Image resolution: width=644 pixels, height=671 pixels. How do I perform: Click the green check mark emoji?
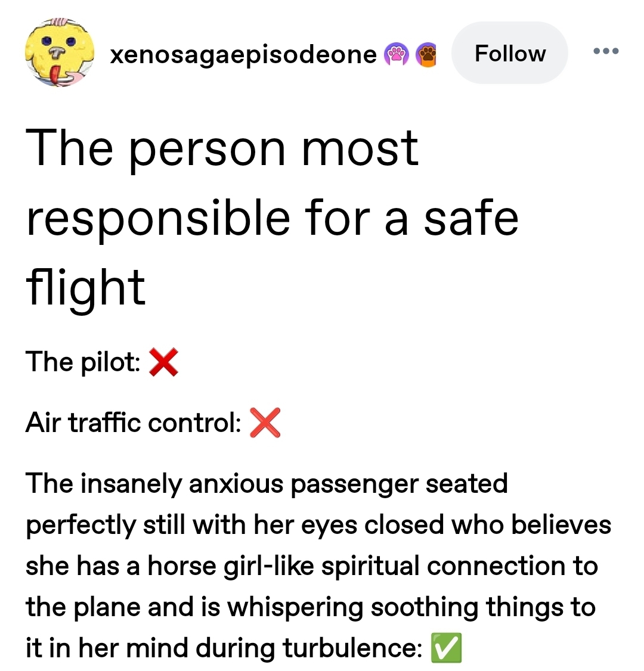coord(446,648)
